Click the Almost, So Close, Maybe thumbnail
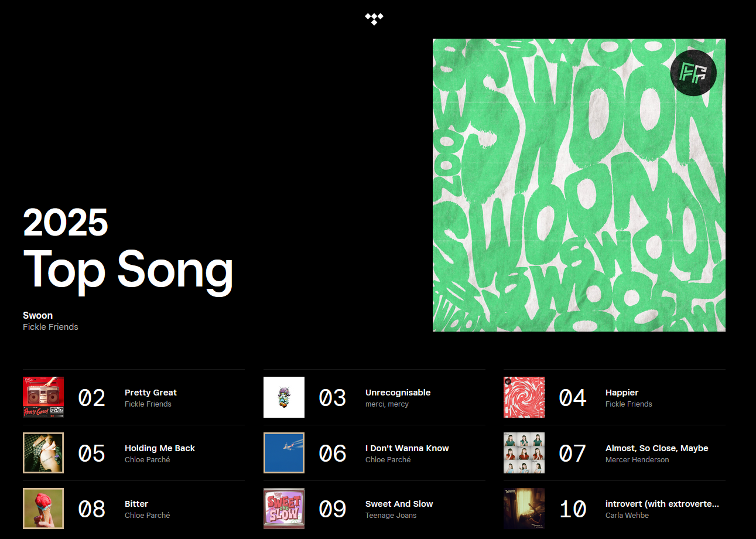Viewport: 756px width, 539px height. [524, 453]
